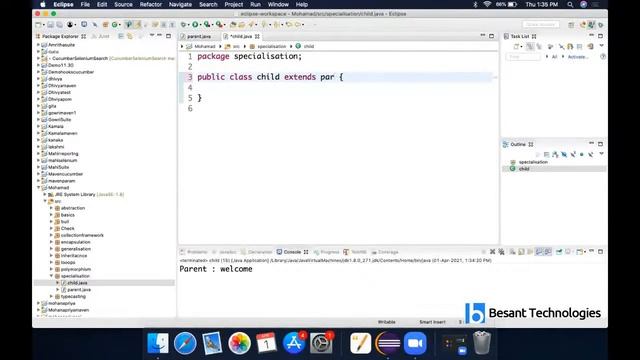Image resolution: width=640 pixels, height=360 pixels.
Task: Click the New Java Package icon in toolbar
Action: (105, 25)
